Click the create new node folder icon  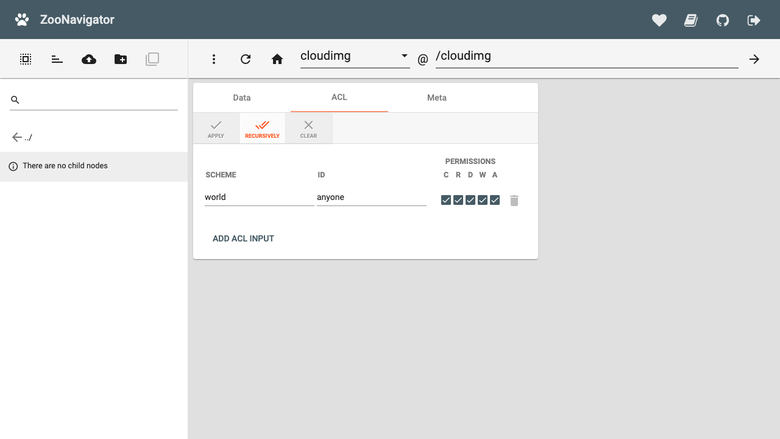[x=120, y=59]
